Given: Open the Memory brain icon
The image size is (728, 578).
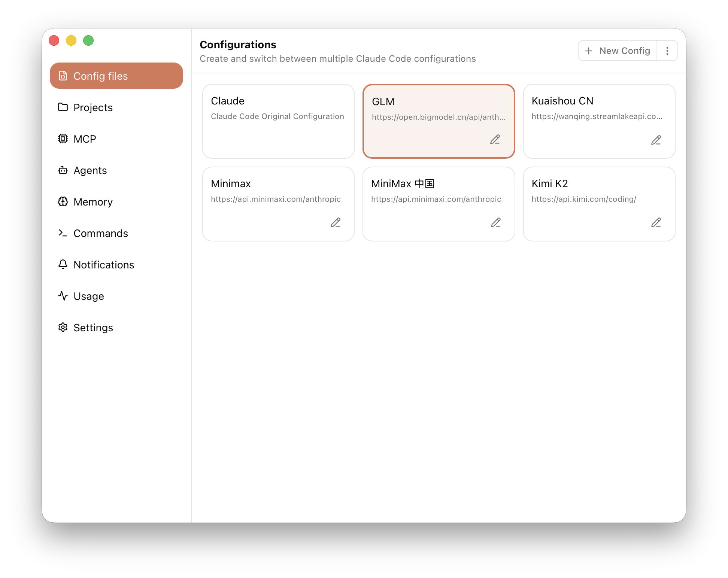Looking at the screenshot, I should tap(63, 202).
